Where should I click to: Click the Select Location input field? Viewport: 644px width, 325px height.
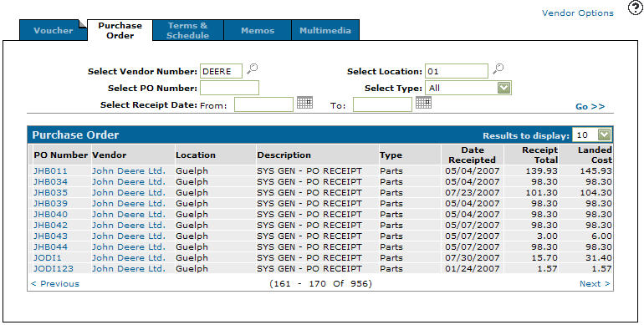(457, 71)
